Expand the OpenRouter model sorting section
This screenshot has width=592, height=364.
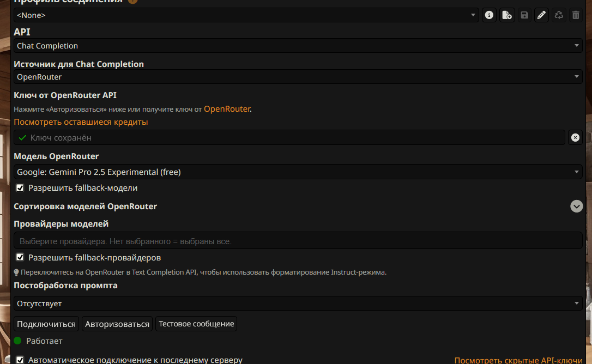coord(576,206)
